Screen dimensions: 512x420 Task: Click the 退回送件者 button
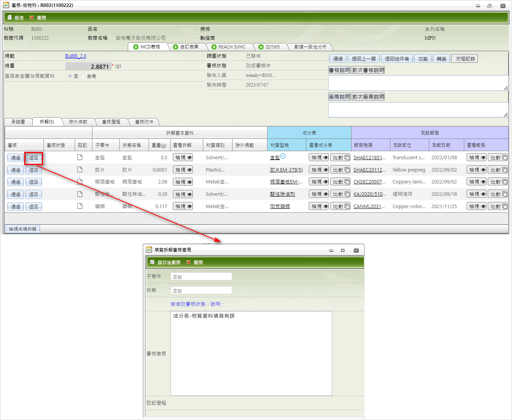click(x=397, y=59)
